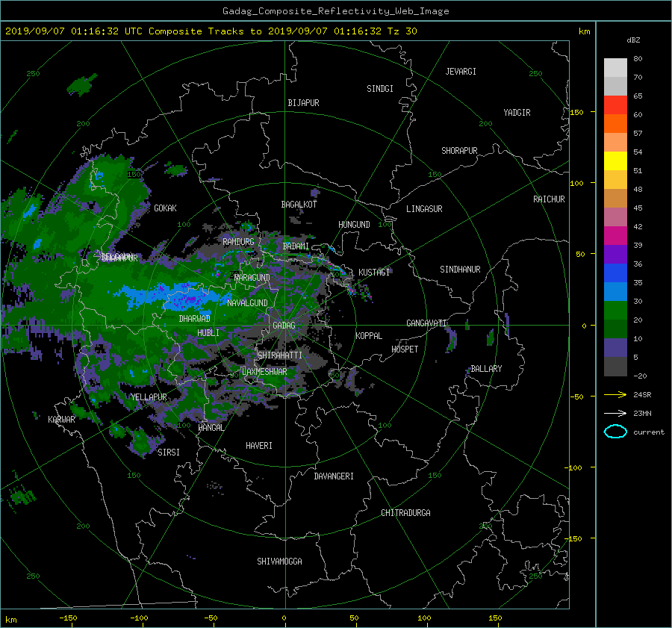Screen dimensions: 672x628
Task: Click the KARWAR label
Action: click(61, 420)
